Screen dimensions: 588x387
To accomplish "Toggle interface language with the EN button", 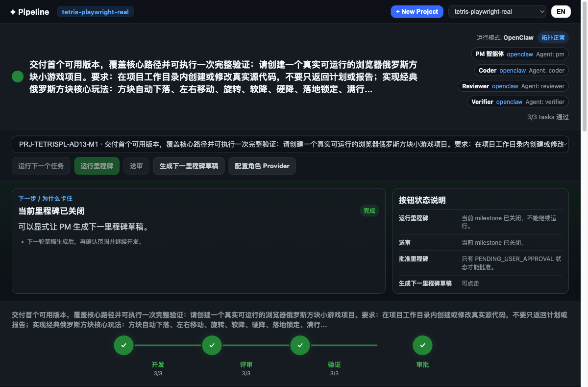I will 561,11.
